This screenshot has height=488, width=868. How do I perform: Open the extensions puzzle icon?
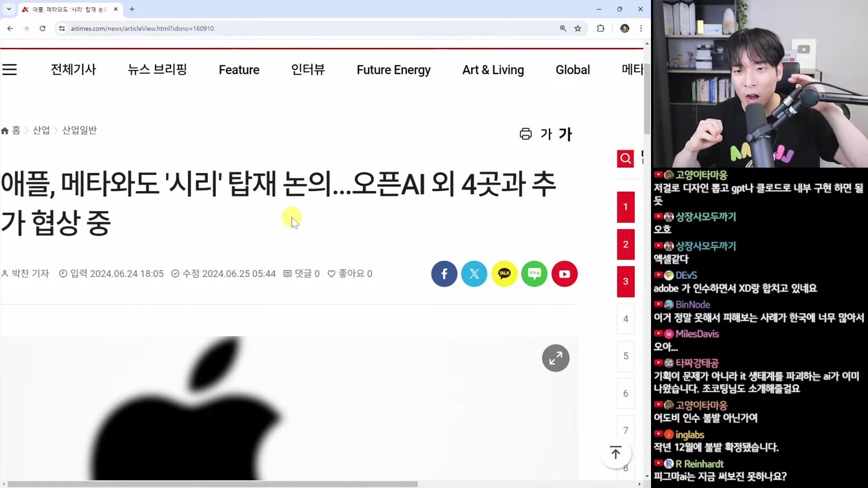click(x=601, y=28)
